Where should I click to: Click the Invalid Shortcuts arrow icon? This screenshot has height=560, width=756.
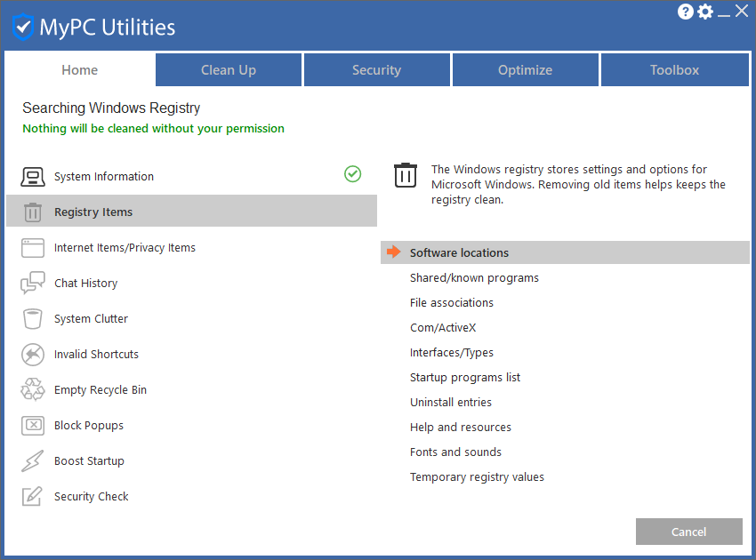[x=33, y=354]
